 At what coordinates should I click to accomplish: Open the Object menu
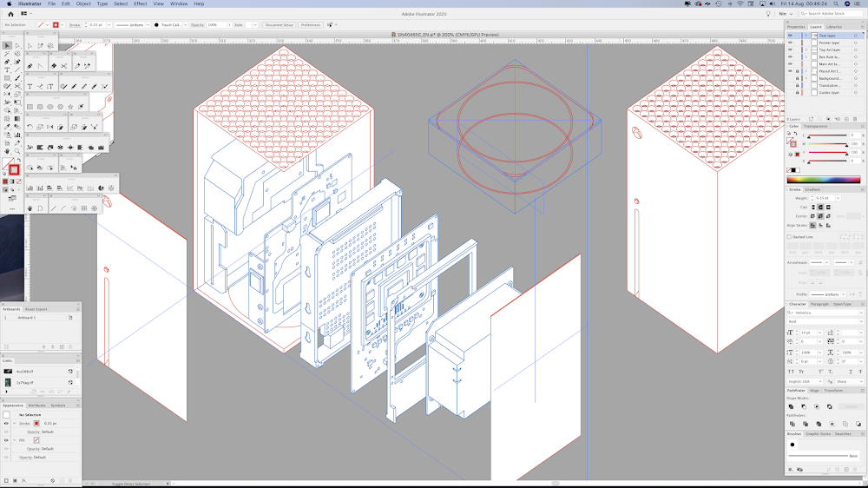click(x=83, y=3)
